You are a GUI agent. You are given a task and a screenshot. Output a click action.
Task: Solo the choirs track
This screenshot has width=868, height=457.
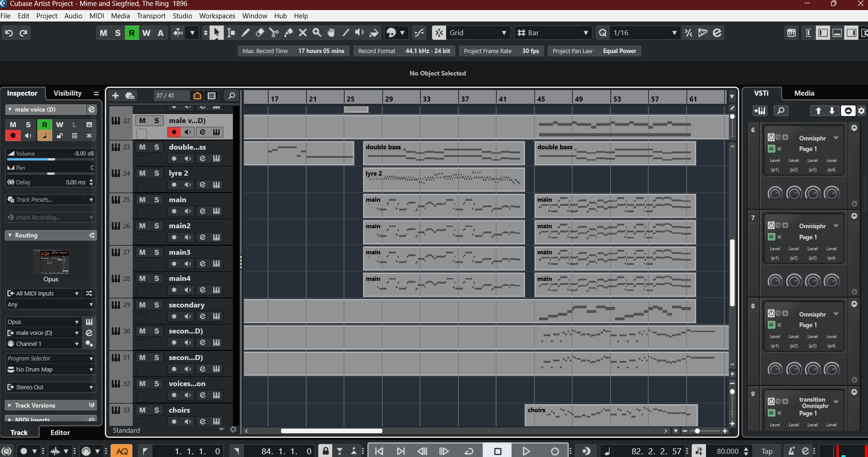pos(156,410)
